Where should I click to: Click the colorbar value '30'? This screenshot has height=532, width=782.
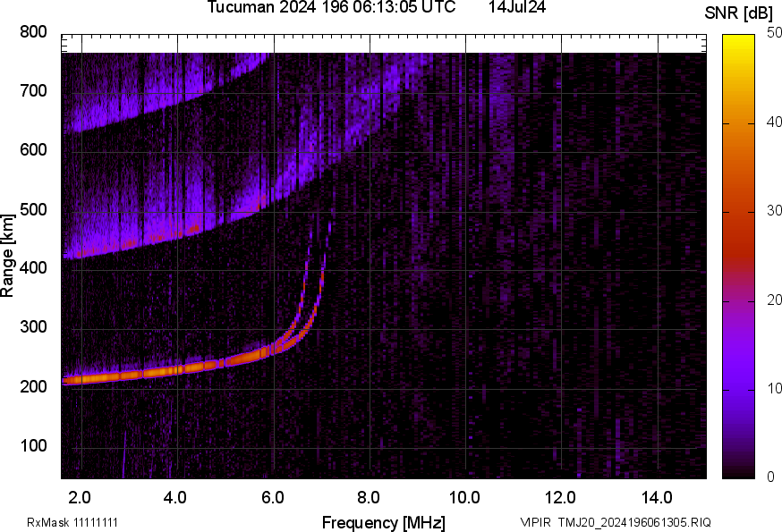coord(774,211)
